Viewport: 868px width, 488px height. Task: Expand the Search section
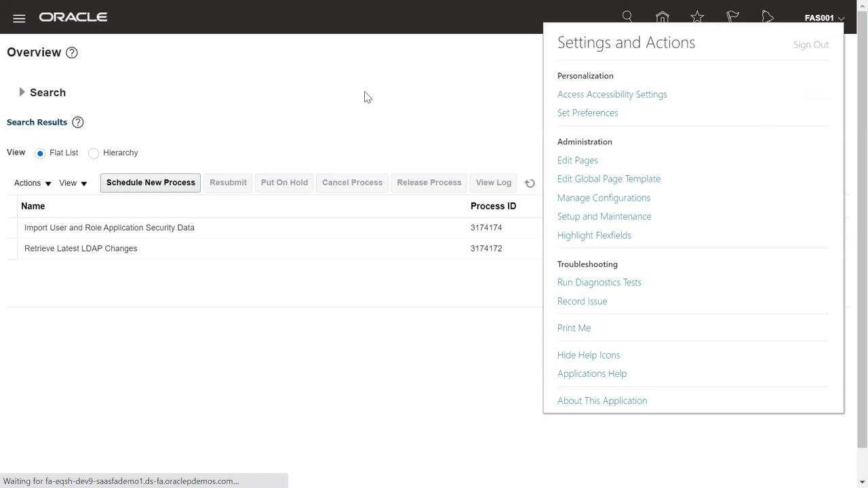click(x=22, y=92)
